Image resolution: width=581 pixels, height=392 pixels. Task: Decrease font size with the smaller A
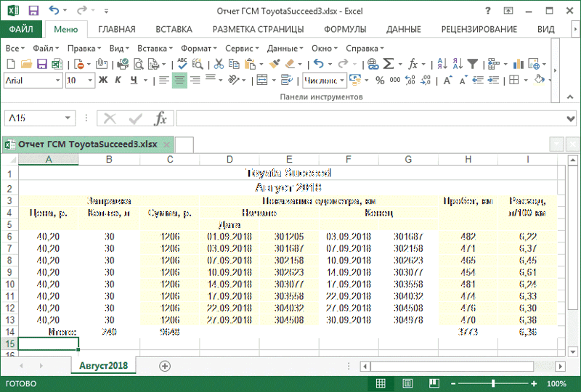coord(463,80)
